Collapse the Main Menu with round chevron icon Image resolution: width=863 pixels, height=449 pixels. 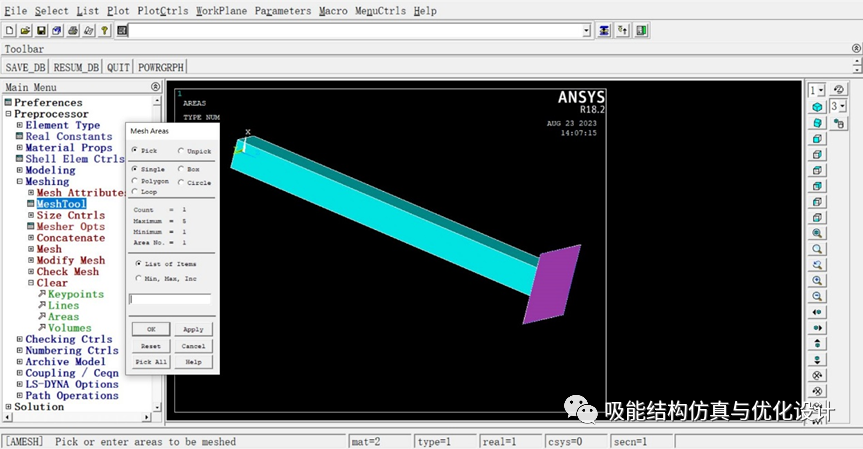(155, 87)
